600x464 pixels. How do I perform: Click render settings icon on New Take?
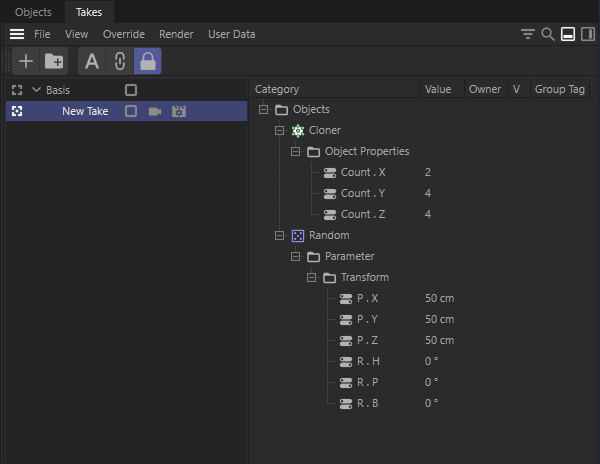point(179,111)
